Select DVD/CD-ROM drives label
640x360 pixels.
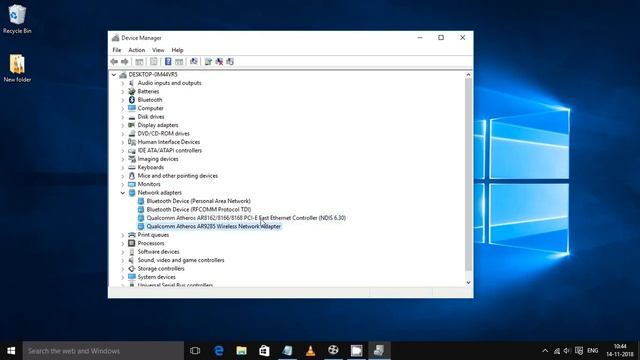click(x=163, y=133)
